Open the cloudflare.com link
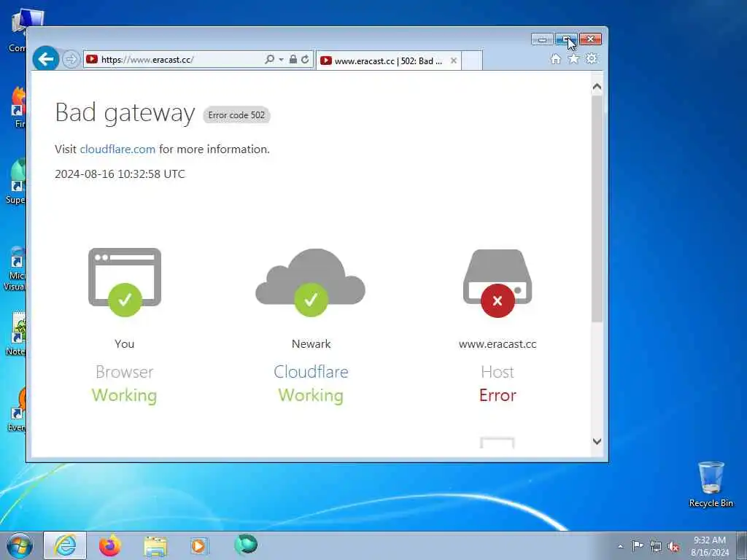The image size is (747, 560). pyautogui.click(x=117, y=149)
